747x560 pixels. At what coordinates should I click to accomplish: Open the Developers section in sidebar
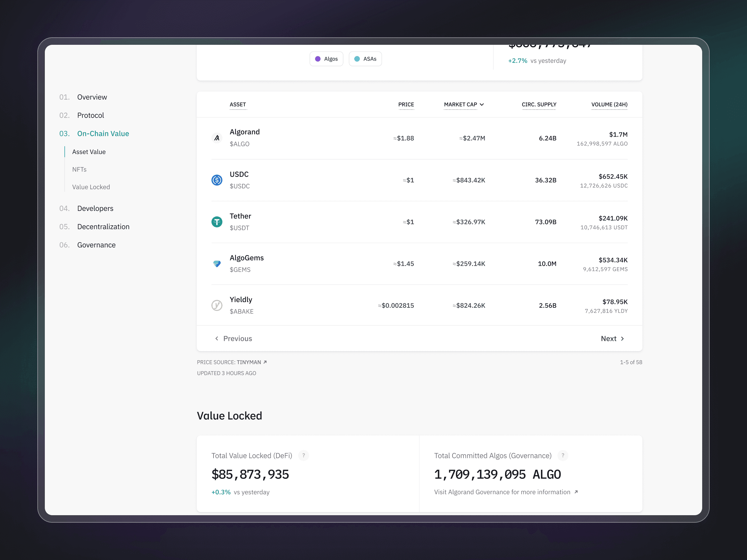(x=95, y=208)
